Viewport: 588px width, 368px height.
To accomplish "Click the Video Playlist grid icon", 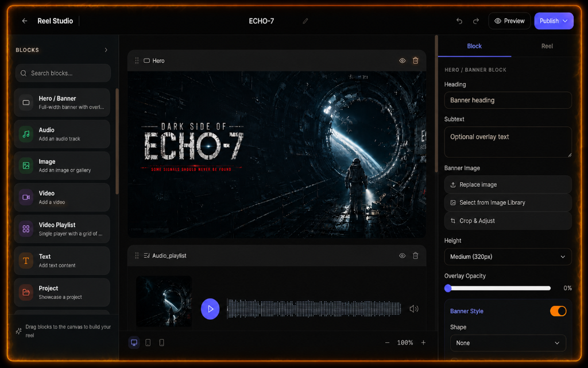I will point(26,229).
